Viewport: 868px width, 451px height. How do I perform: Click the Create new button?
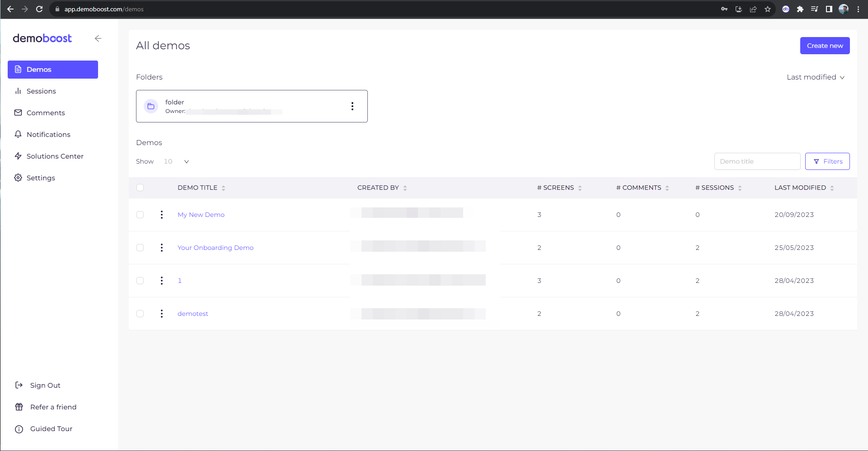(x=825, y=45)
